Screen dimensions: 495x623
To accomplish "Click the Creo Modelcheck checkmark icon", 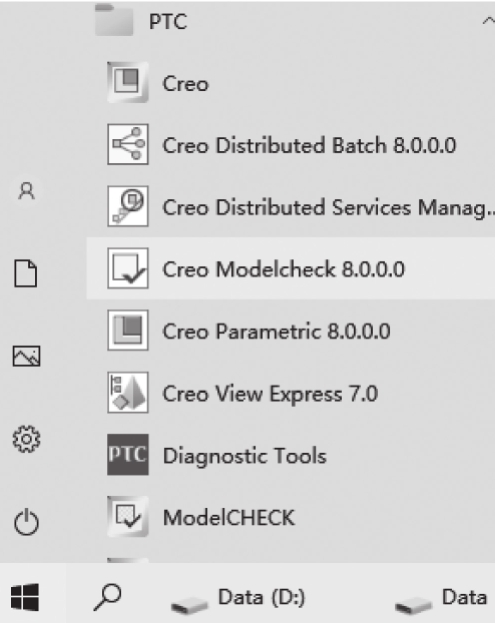I will (128, 268).
